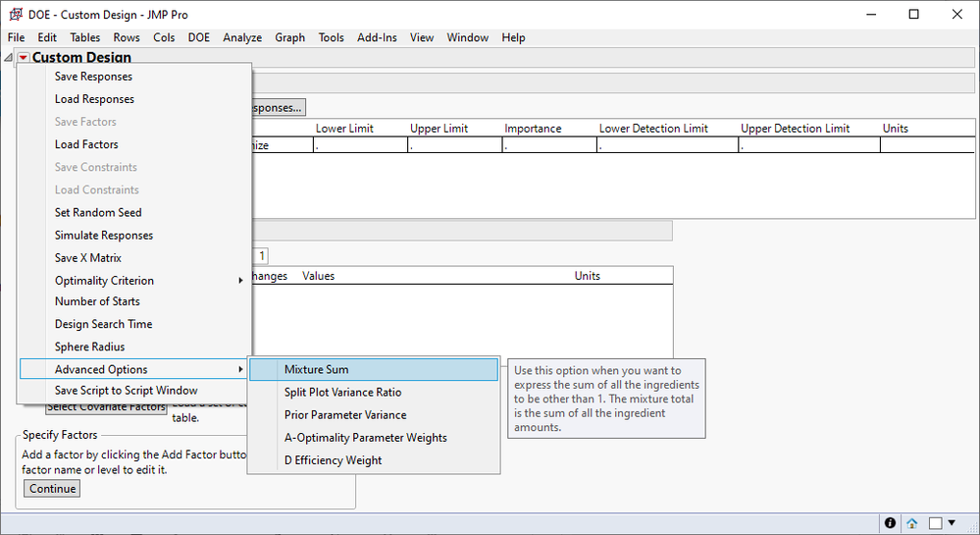The image size is (980, 535).
Task: Open the Window menu
Action: (468, 37)
